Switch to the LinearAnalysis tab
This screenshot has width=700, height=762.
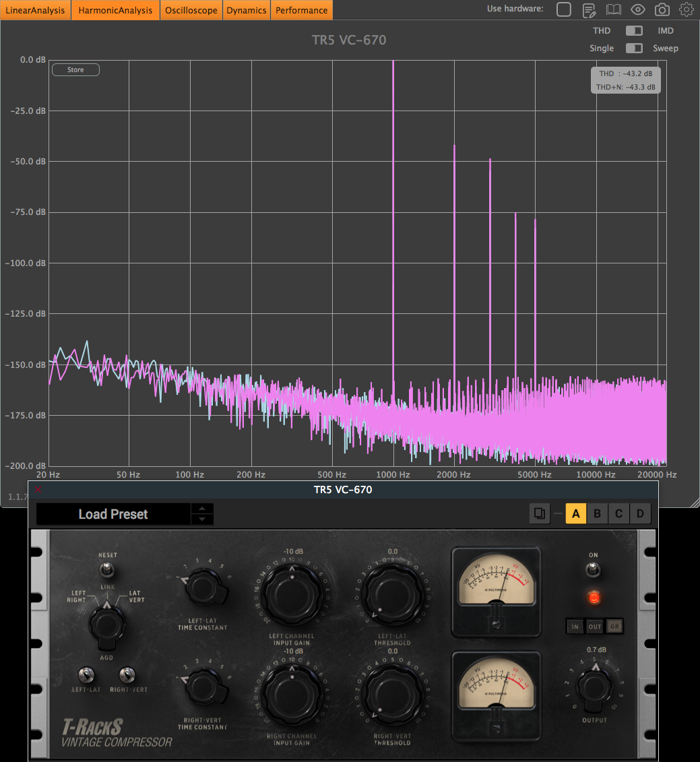tap(36, 10)
